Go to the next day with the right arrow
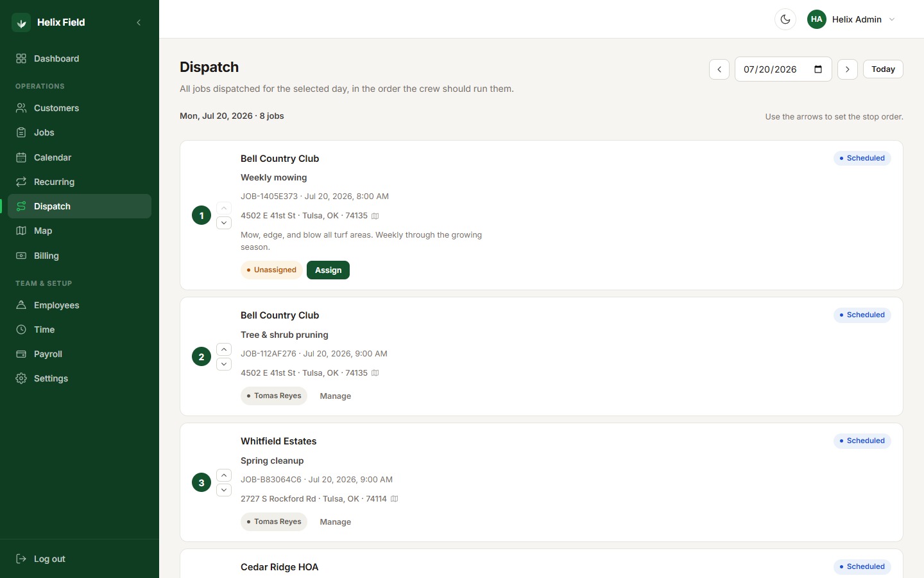 (x=848, y=69)
